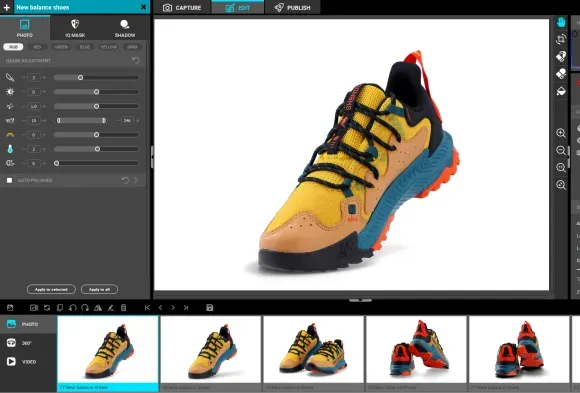
Task: Click the thermometer temperature icon
Action: point(10,149)
